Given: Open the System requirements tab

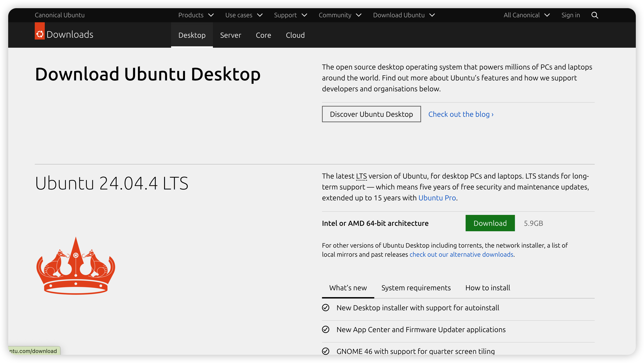Looking at the screenshot, I should coord(416,288).
